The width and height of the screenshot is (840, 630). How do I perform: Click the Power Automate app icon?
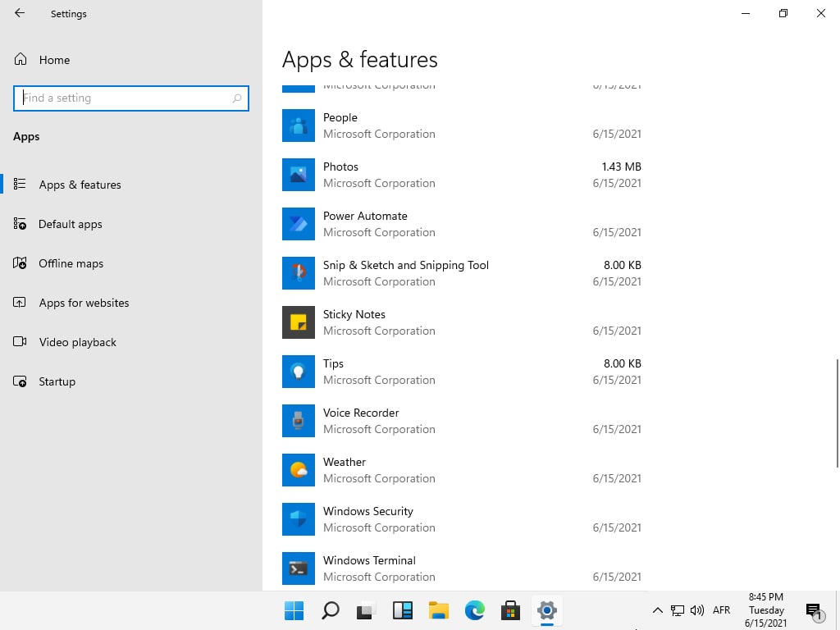coord(299,224)
